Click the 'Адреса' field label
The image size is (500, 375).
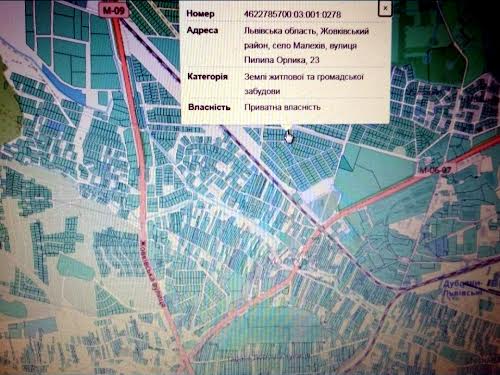pyautogui.click(x=202, y=30)
